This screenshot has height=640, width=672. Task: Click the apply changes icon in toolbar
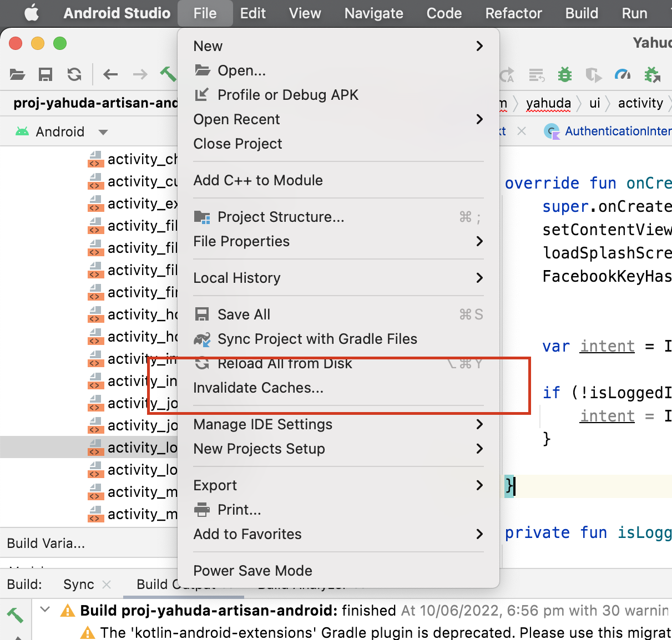click(507, 74)
